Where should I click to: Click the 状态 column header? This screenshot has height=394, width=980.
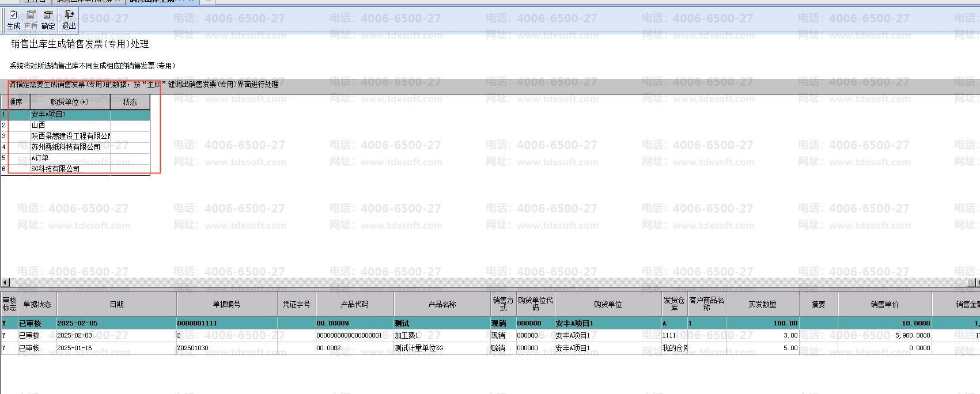[x=130, y=102]
